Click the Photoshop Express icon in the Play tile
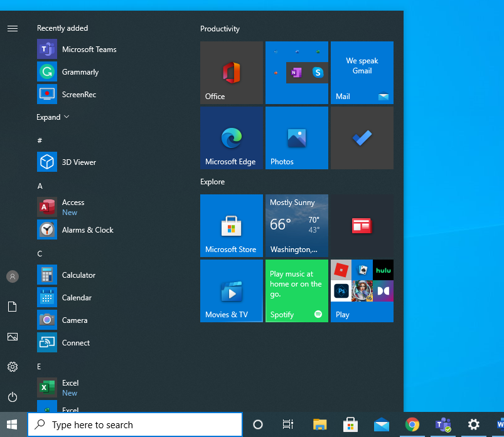504x437 pixels. tap(341, 291)
